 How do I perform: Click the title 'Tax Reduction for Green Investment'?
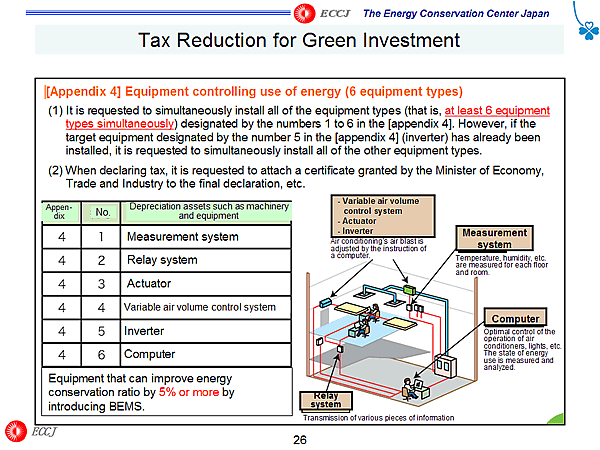(299, 40)
